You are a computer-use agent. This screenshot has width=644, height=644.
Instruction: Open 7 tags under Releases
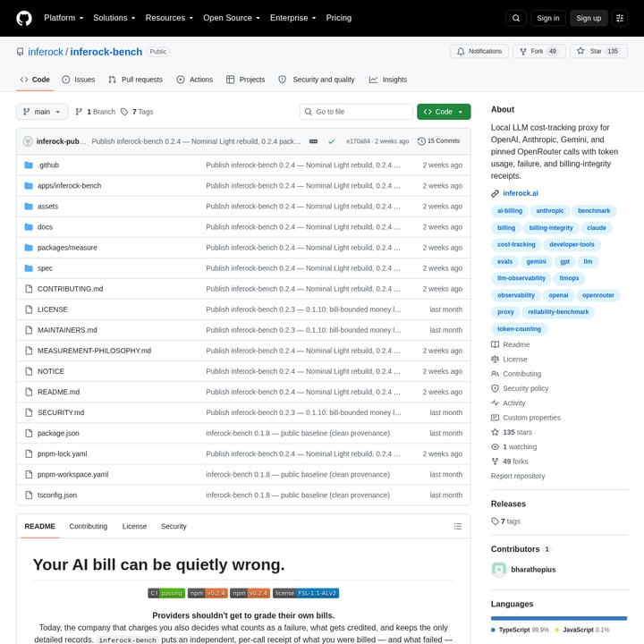(x=506, y=521)
